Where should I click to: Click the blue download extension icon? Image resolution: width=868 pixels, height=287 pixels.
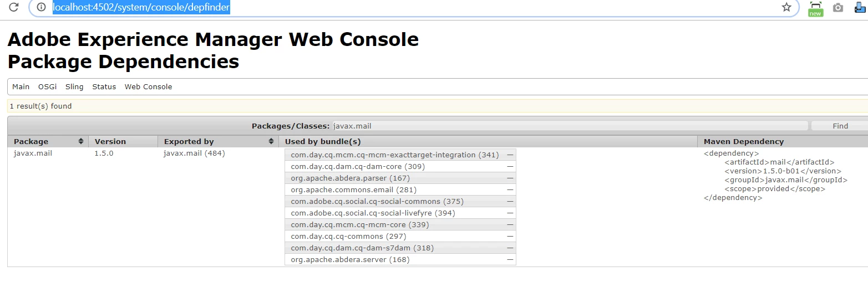(x=861, y=8)
